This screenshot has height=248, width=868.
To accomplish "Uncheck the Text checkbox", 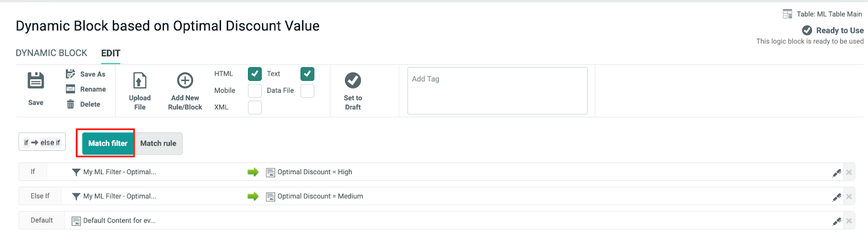I will click(307, 74).
